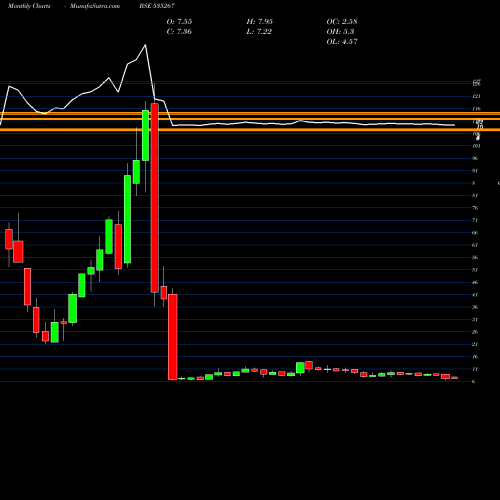Click the 56 price axis label
Image resolution: width=500 pixels, height=500 pixels.
tap(475, 257)
